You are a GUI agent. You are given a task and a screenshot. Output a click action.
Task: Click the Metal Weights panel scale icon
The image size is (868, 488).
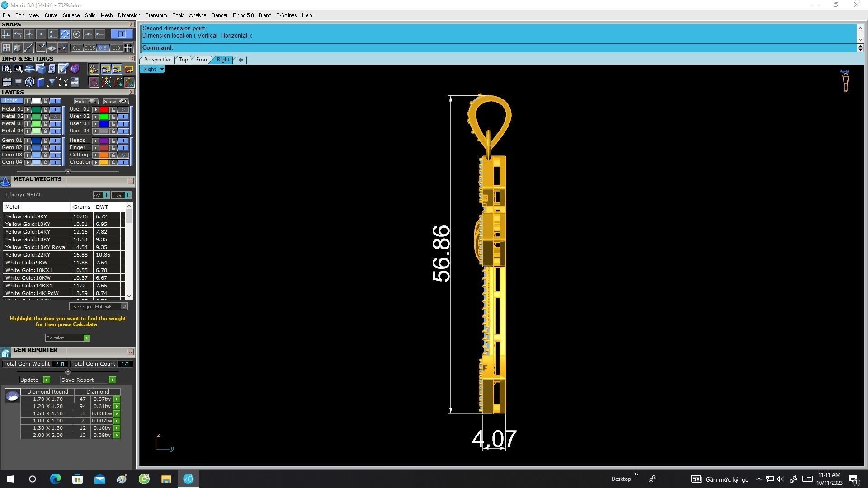coord(5,181)
